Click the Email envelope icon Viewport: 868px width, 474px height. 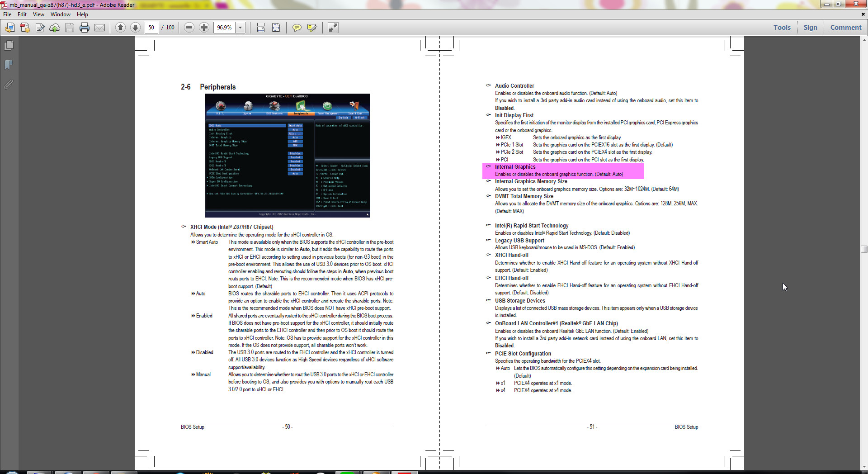pos(99,28)
